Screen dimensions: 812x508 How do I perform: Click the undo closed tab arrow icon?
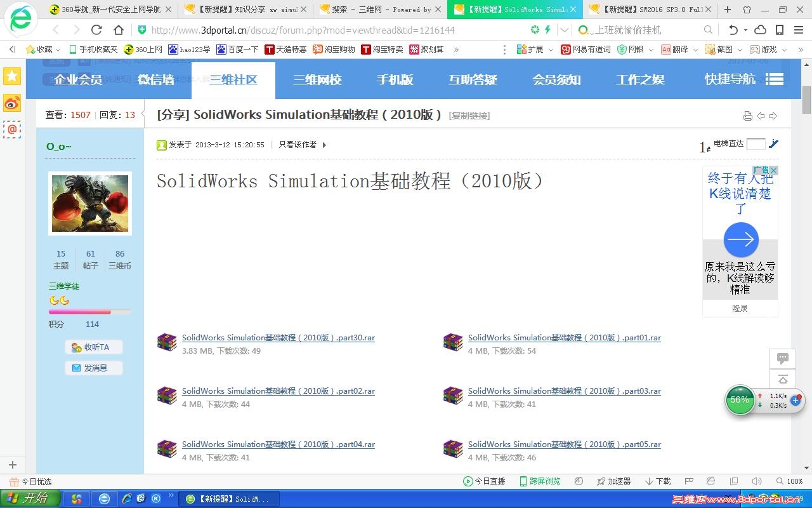point(734,30)
